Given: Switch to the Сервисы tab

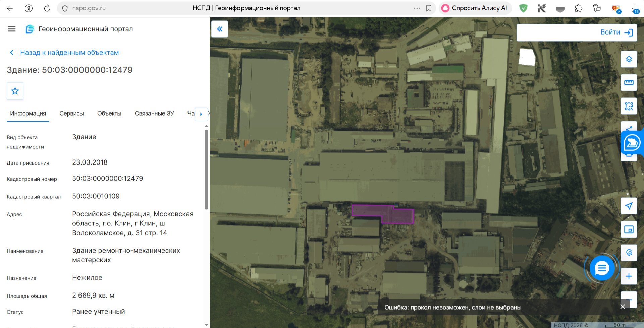Looking at the screenshot, I should [x=71, y=113].
